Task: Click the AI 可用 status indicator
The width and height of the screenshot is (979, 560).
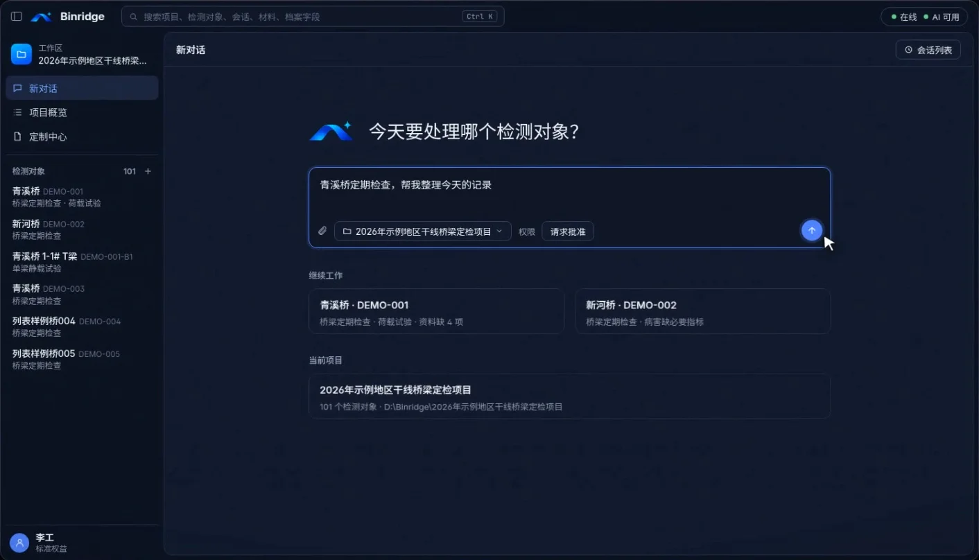Action: coord(942,17)
